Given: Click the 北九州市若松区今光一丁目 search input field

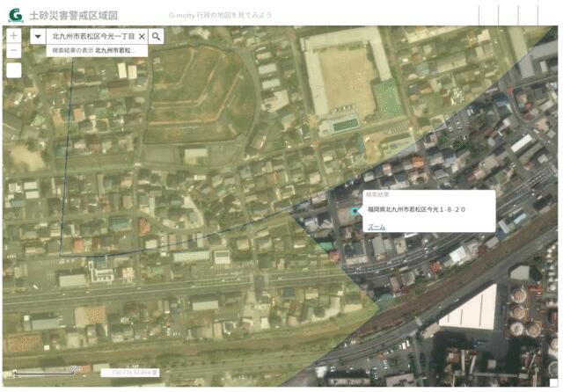Looking at the screenshot, I should (91, 36).
